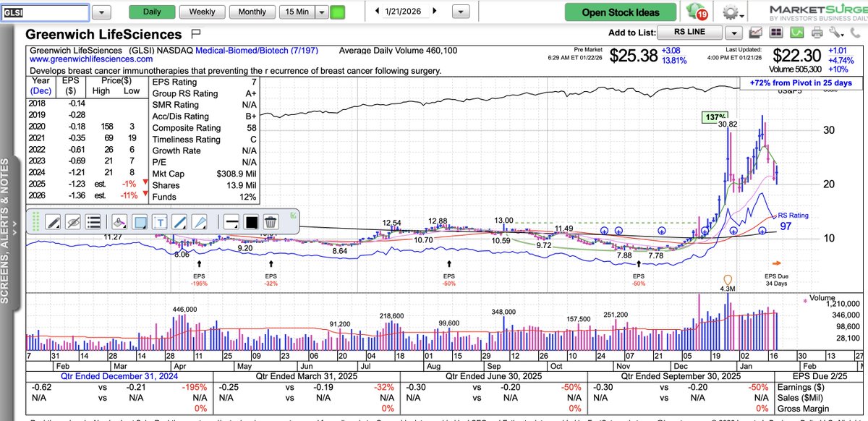Image resolution: width=868 pixels, height=421 pixels.
Task: Click the pre-market price $25.38
Action: pyautogui.click(x=634, y=56)
